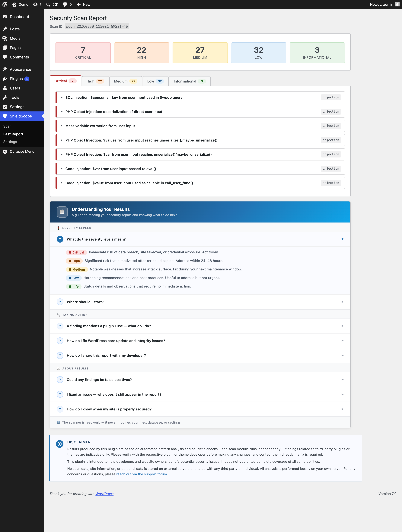Expand 'Could any findings be false positives?'

(x=200, y=380)
